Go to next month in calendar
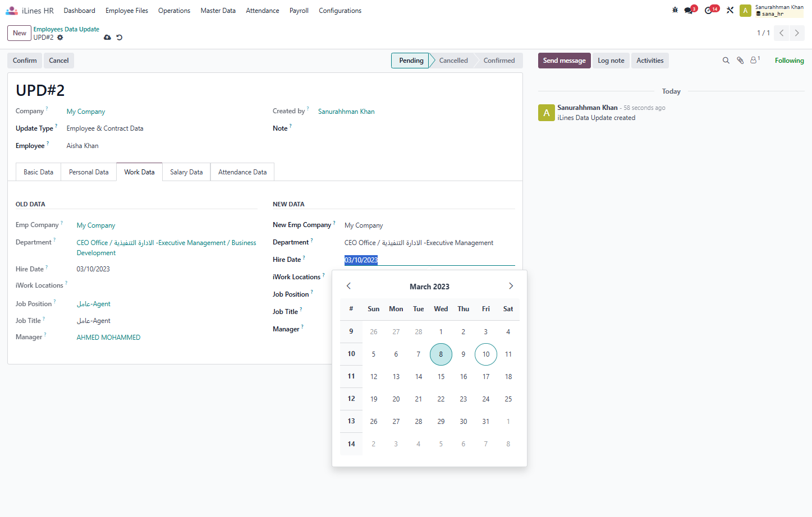 click(x=511, y=286)
